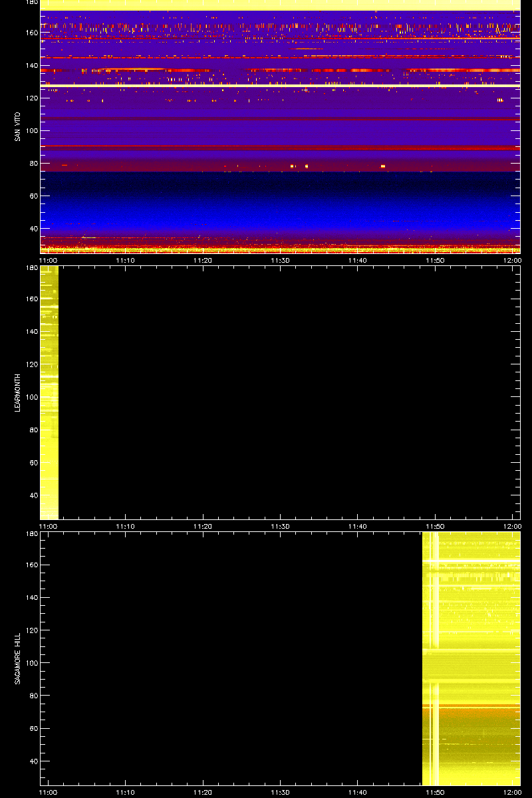Click the 40 frequency label on San Vito axis
Viewport: 532px width, 798px height.
tap(34, 229)
